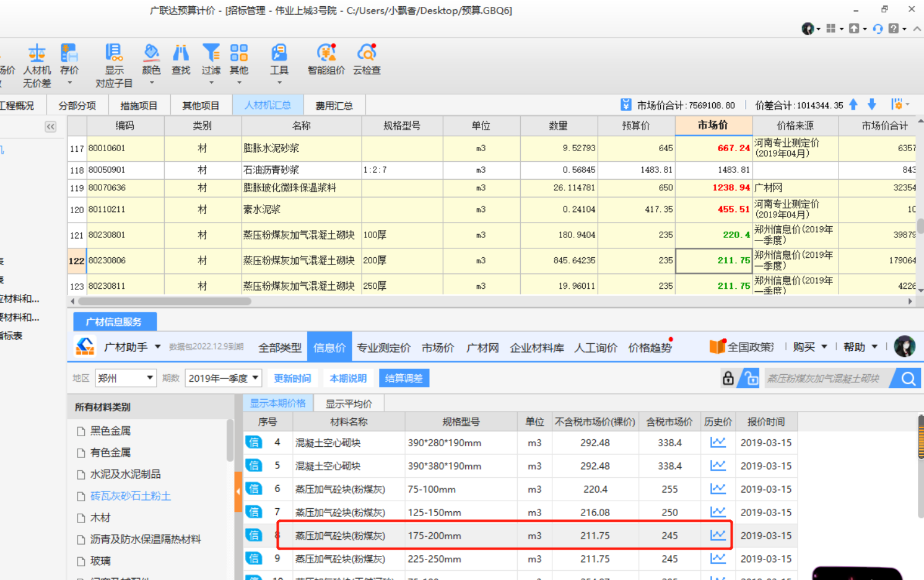Viewport: 924px width, 580px height.
Task: Open the 购买 dropdown menu
Action: tap(810, 347)
